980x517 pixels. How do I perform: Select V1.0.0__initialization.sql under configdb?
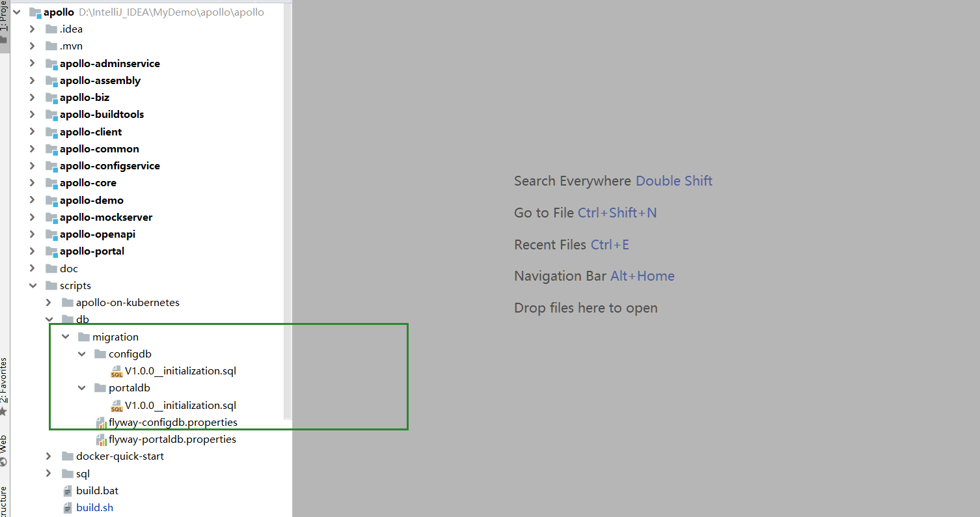(x=180, y=371)
